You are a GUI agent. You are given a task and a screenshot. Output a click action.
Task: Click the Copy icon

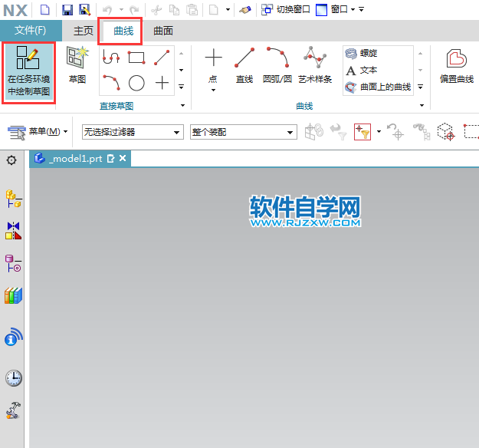[174, 10]
